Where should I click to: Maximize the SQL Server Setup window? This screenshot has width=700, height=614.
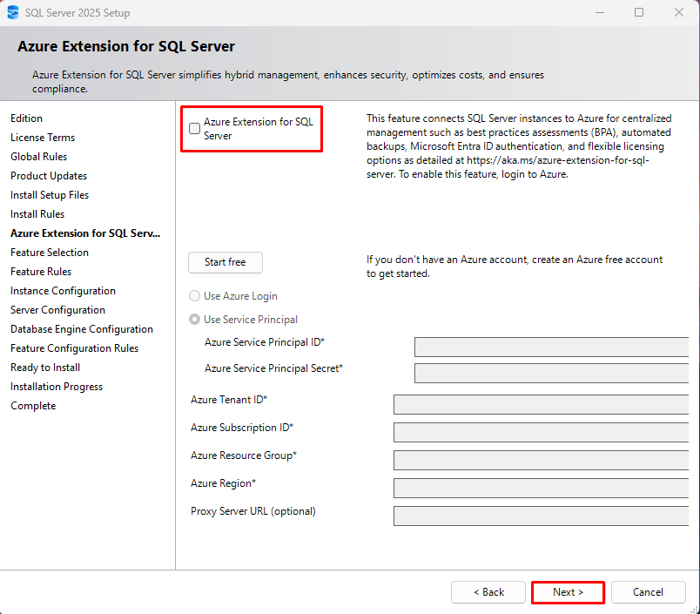tap(639, 12)
